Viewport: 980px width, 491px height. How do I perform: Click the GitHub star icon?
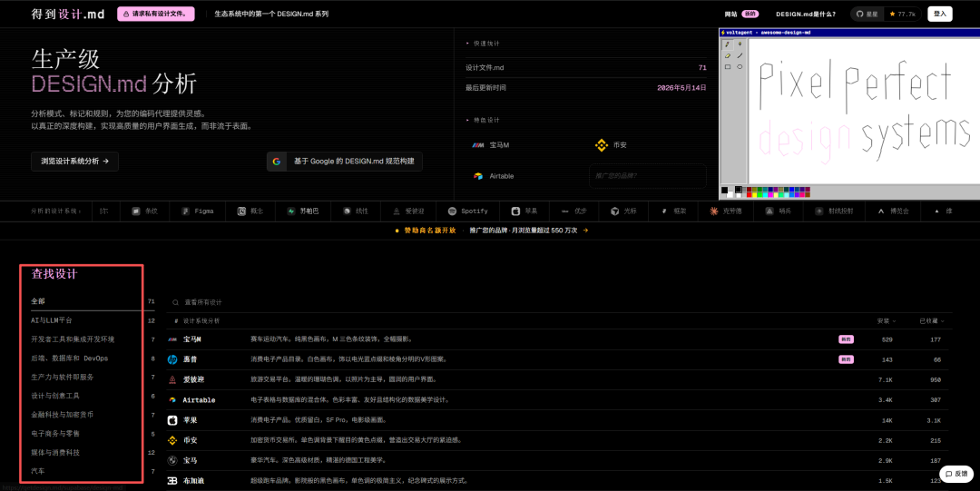(893, 14)
